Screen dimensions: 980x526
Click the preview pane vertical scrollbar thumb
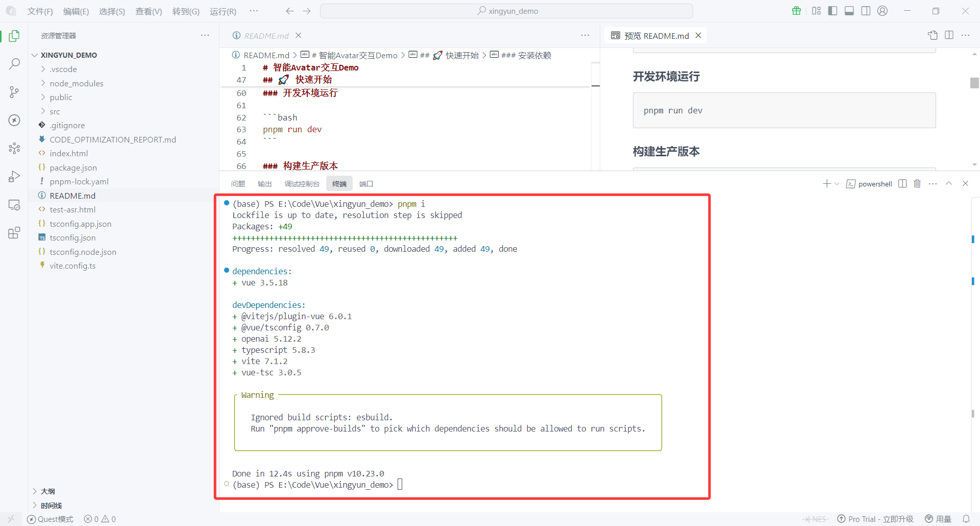click(x=974, y=83)
